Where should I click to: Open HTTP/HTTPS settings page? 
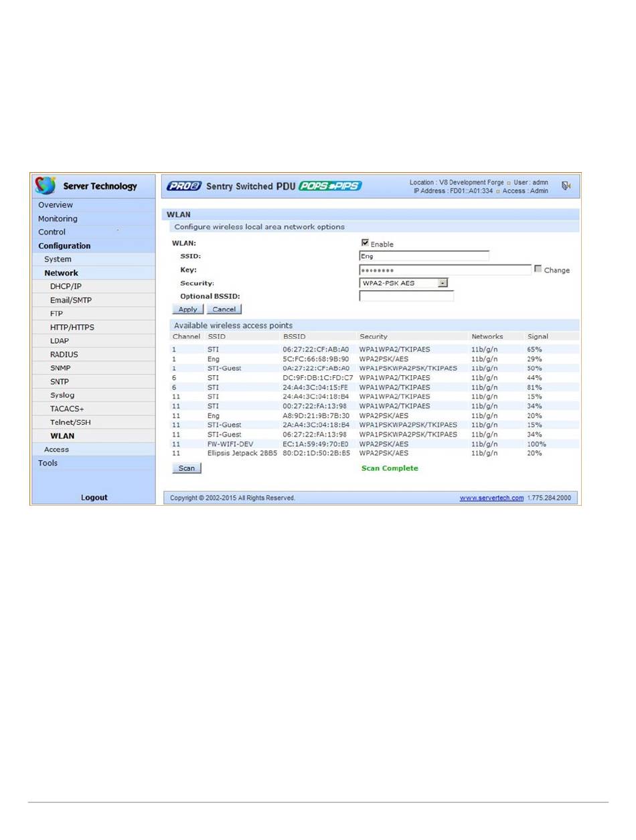(93, 328)
